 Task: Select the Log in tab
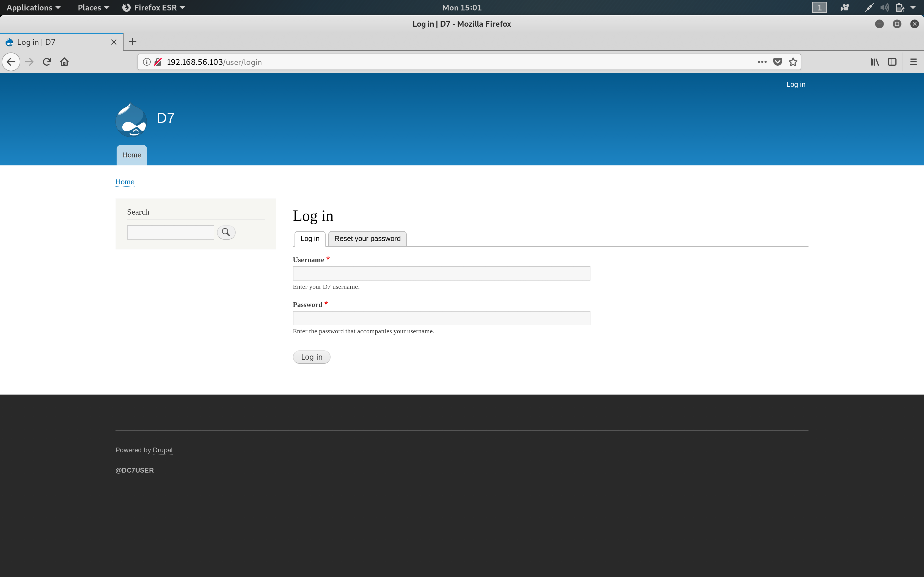click(x=309, y=238)
